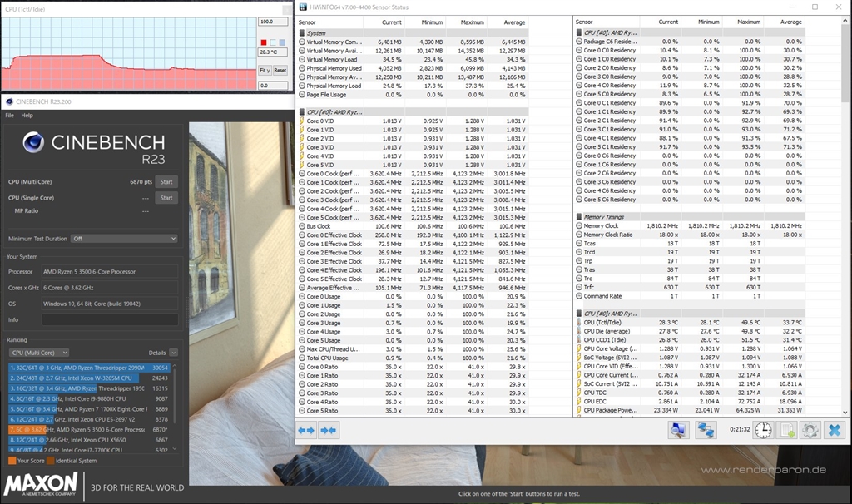Select the orange Ryzen 5 3500 ranking row
This screenshot has width=852, height=504.
click(89, 430)
